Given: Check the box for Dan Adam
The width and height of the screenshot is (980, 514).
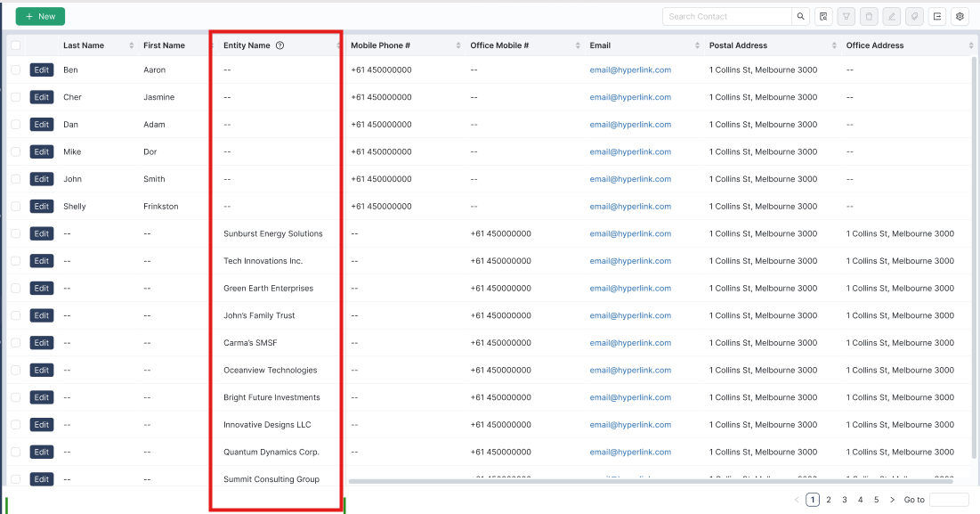Looking at the screenshot, I should 16,125.
